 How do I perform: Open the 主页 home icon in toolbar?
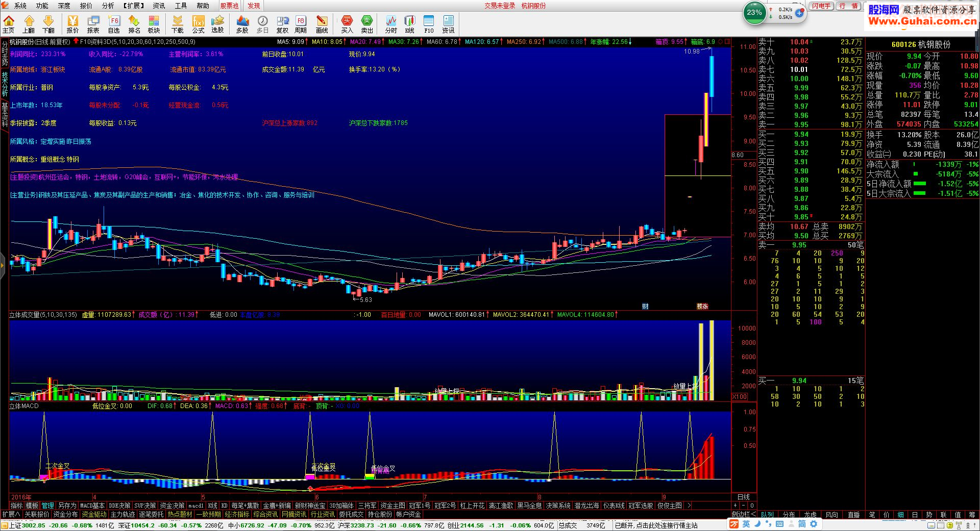[9, 24]
